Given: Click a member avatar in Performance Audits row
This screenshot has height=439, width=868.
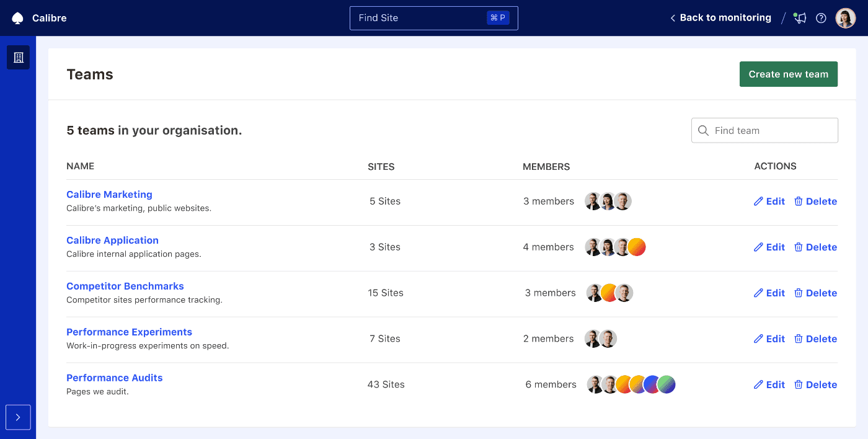Looking at the screenshot, I should pos(595,384).
